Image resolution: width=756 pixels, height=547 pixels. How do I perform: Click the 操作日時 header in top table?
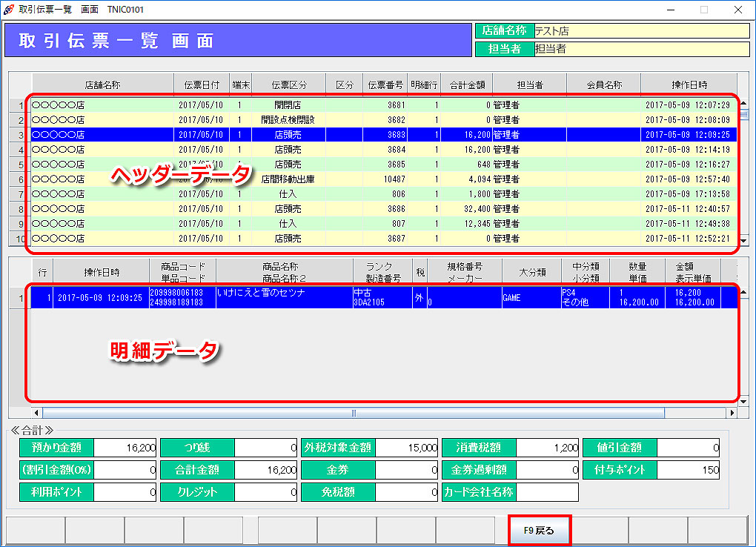coord(689,85)
